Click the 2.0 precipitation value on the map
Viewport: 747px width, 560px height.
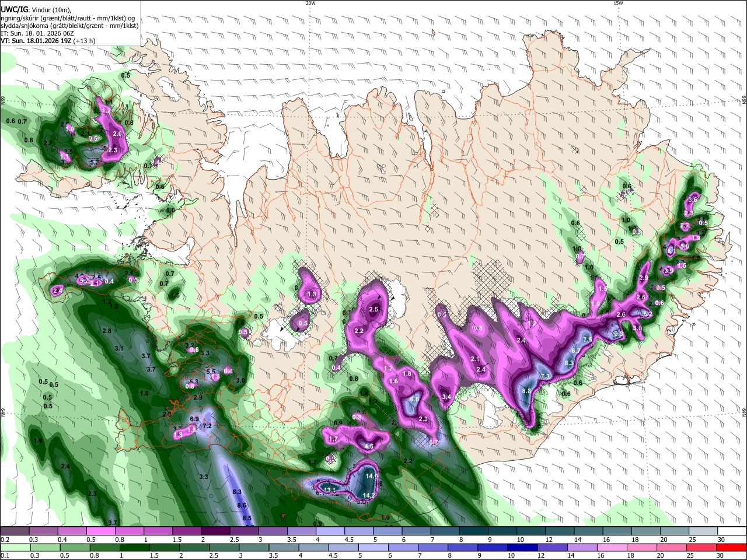(x=117, y=134)
